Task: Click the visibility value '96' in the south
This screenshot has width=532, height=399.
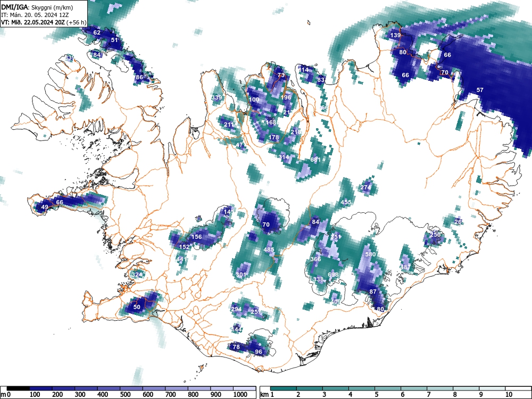Action: pos(259,352)
